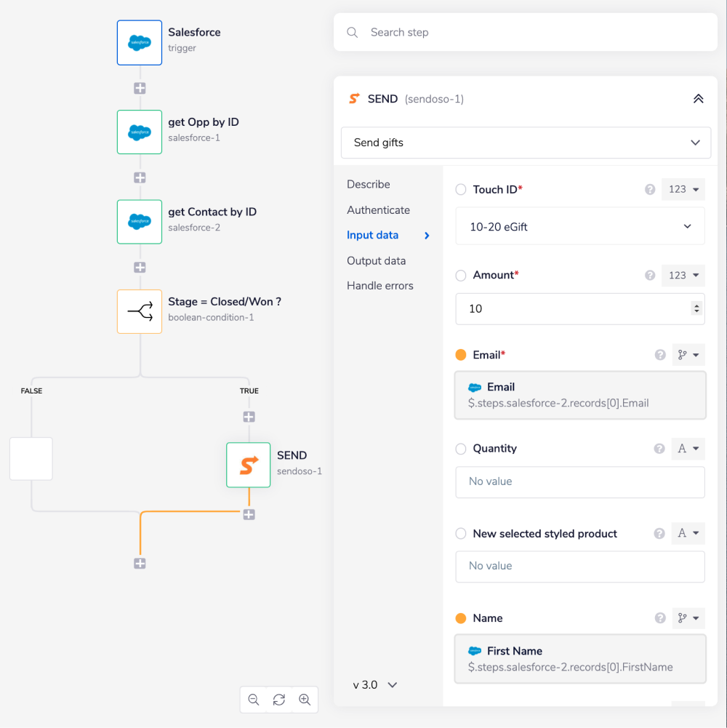Viewport: 727px width, 728px height.
Task: Open the Send gifts operation dropdown
Action: pos(526,143)
